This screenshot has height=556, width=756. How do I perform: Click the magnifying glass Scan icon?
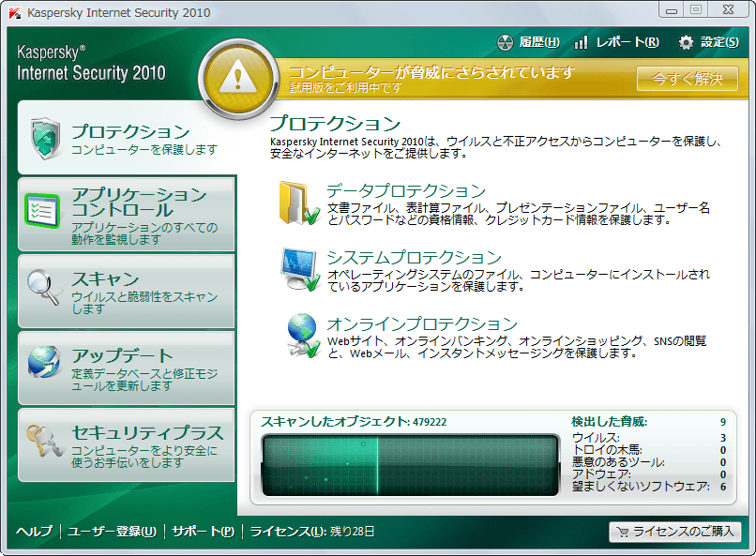tap(44, 287)
